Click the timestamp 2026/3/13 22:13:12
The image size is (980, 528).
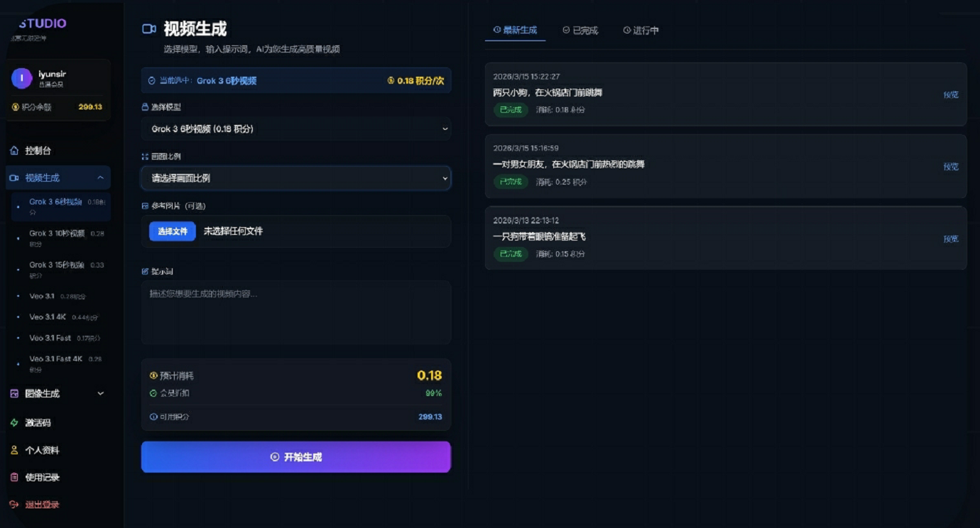pyautogui.click(x=526, y=221)
